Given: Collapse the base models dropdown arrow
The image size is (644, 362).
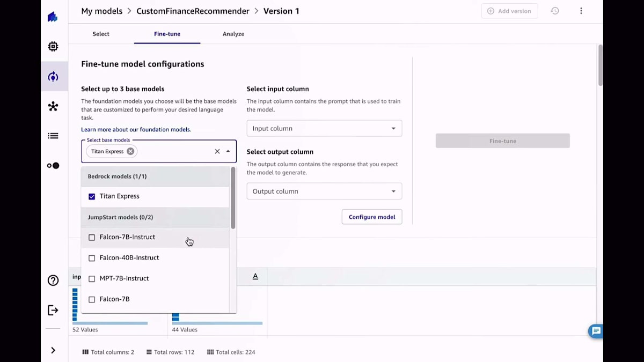Looking at the screenshot, I should point(228,151).
